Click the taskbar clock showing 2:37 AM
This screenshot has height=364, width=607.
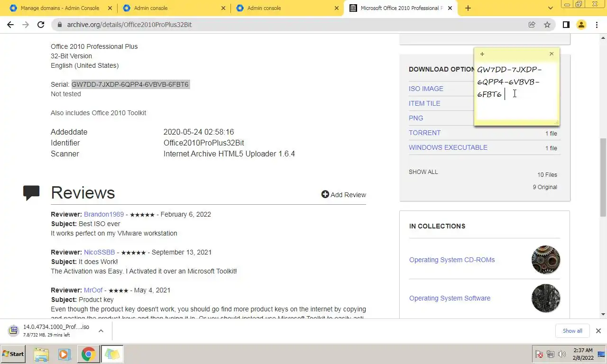click(582, 354)
